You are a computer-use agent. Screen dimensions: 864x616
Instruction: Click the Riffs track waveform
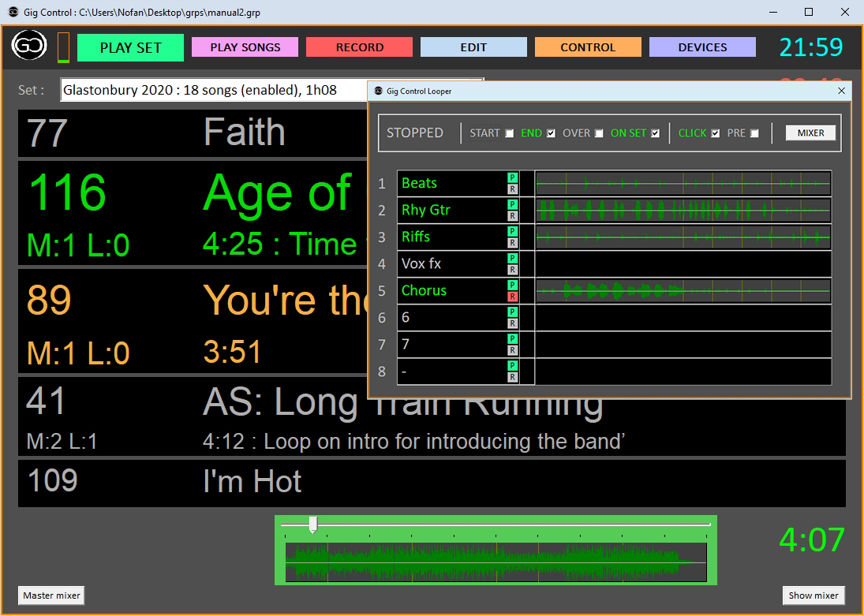coord(683,237)
